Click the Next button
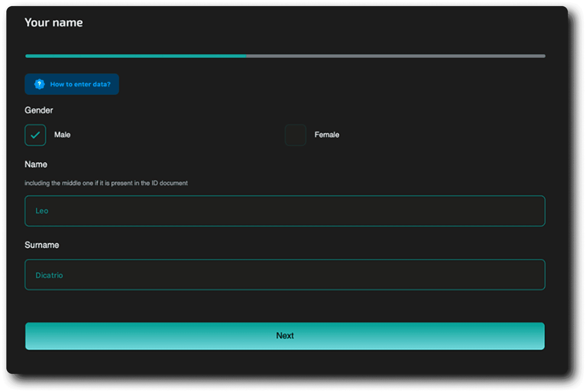The width and height of the screenshot is (586, 392). pyautogui.click(x=285, y=336)
